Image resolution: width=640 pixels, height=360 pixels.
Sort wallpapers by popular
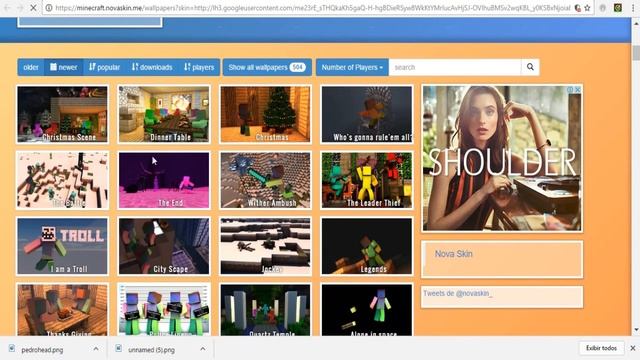point(104,67)
